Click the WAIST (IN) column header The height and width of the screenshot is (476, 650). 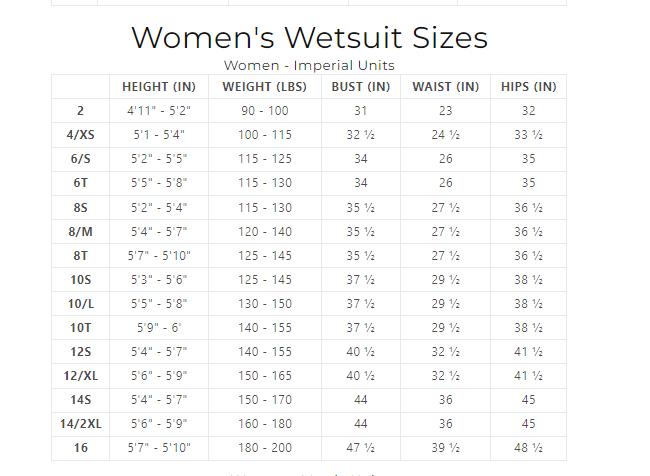coord(445,87)
